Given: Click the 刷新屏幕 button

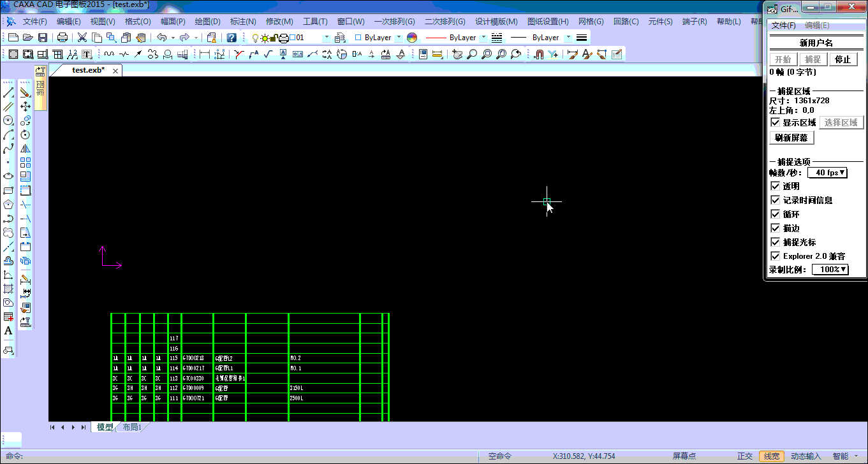Looking at the screenshot, I should [x=791, y=138].
